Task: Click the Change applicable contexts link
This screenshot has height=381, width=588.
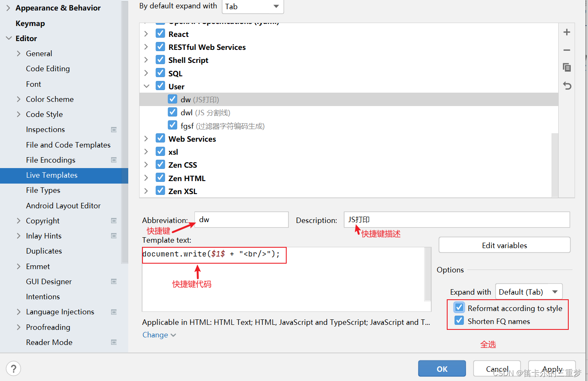Action: [159, 335]
